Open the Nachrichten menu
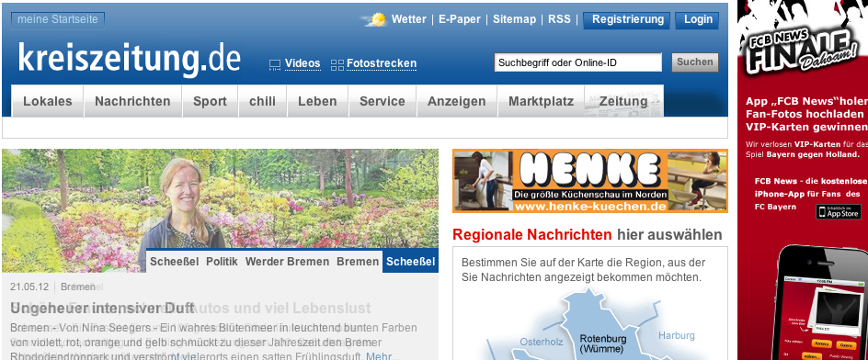Screen dimensions: 868x360 (132, 101)
